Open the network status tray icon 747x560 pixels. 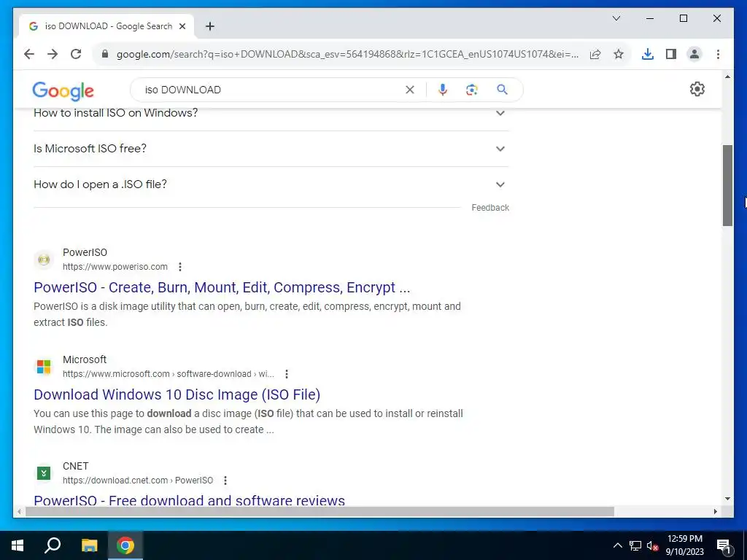coord(635,545)
